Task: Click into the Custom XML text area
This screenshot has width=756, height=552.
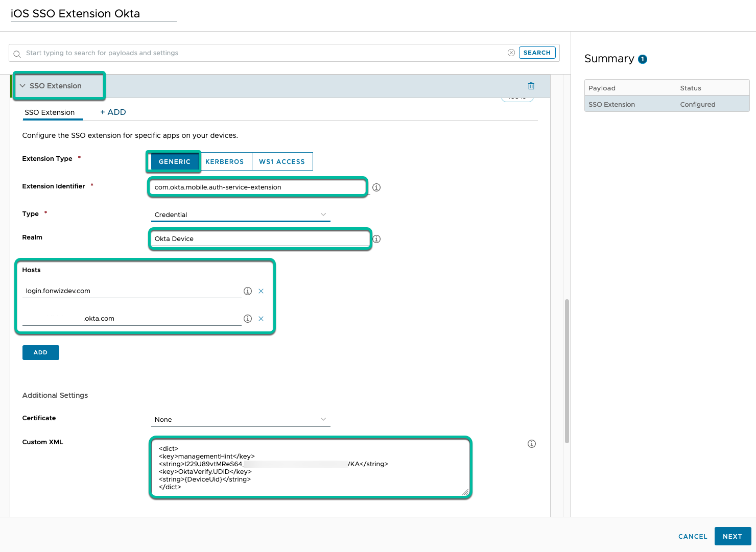Action: click(310, 467)
